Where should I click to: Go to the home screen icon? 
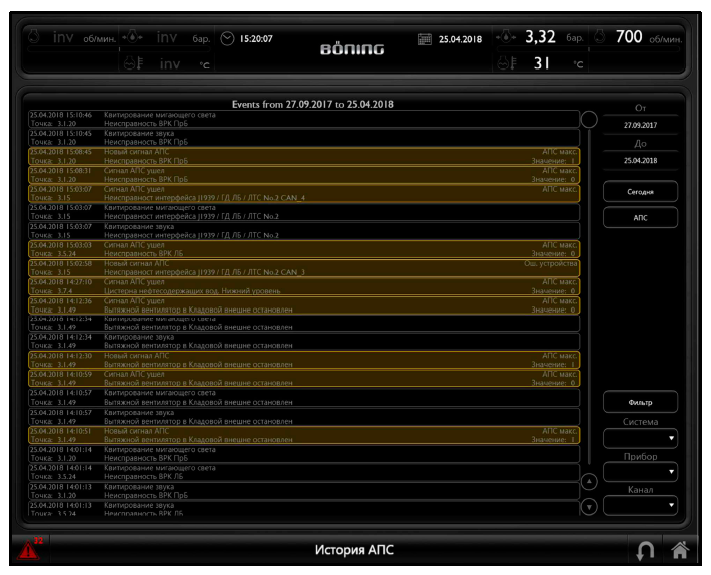[679, 549]
